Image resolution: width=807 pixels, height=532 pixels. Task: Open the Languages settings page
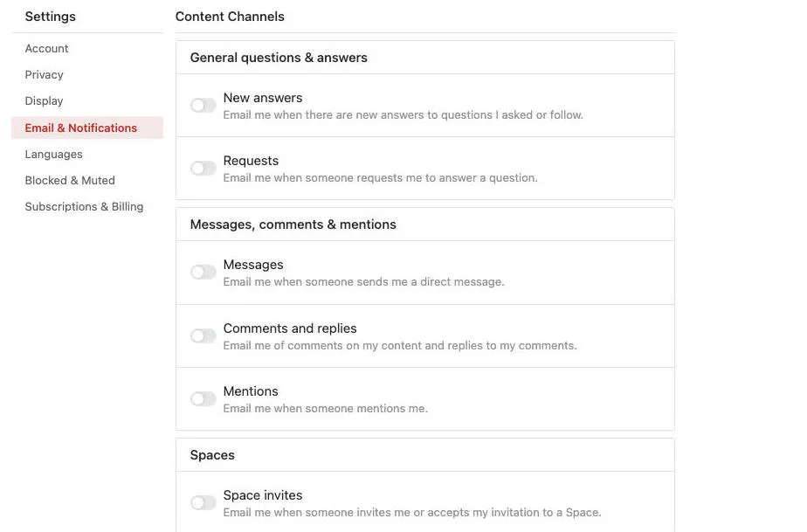[x=53, y=155]
